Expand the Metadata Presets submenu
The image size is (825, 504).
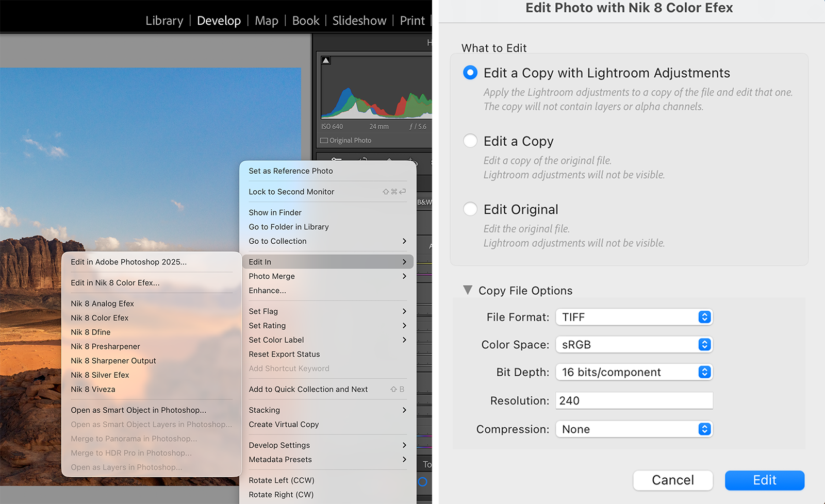pos(328,460)
